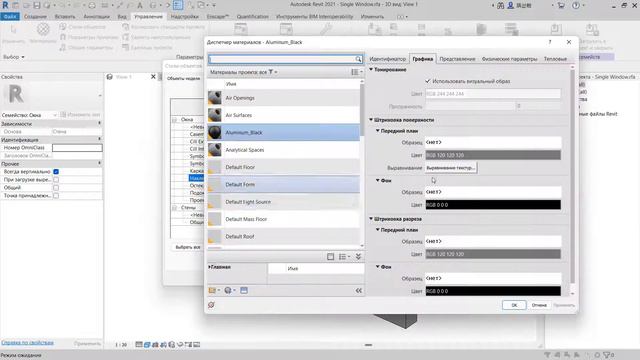640x360 pixels.
Task: Open the 'Выбор' panel dropdown
Action: tap(14, 57)
